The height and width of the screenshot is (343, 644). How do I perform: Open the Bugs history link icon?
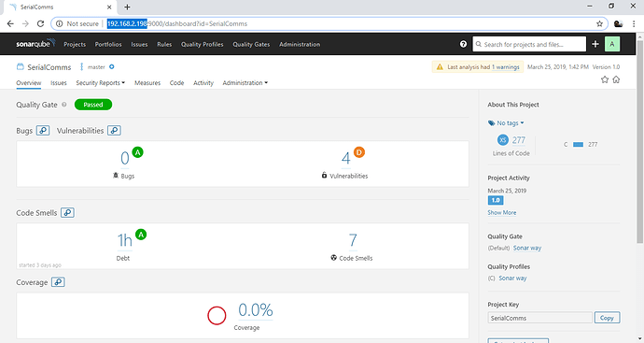click(x=43, y=130)
